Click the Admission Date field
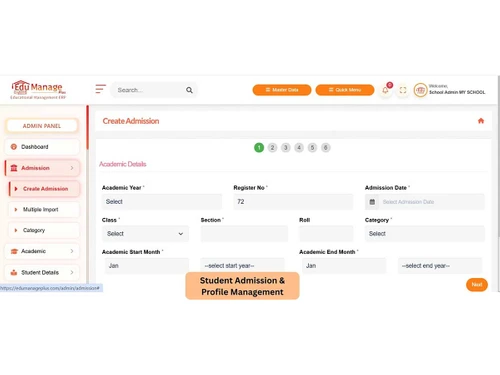Viewport: 500px width, 375px height. 425,202
